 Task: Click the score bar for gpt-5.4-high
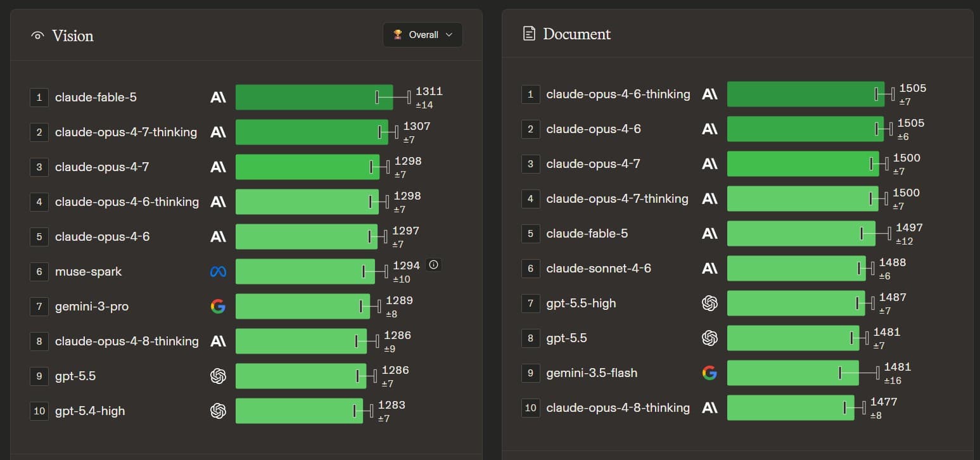click(299, 411)
